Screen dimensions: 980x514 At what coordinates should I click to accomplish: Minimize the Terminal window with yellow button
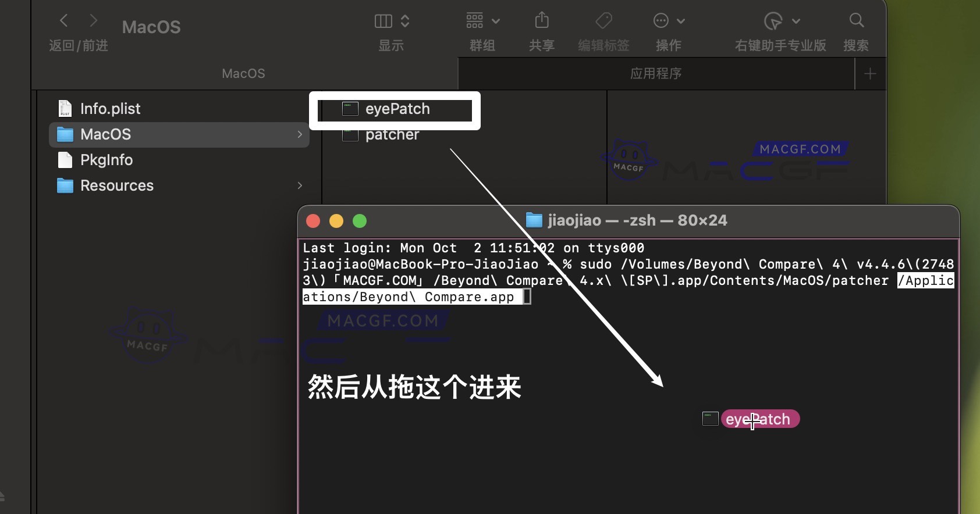point(336,221)
